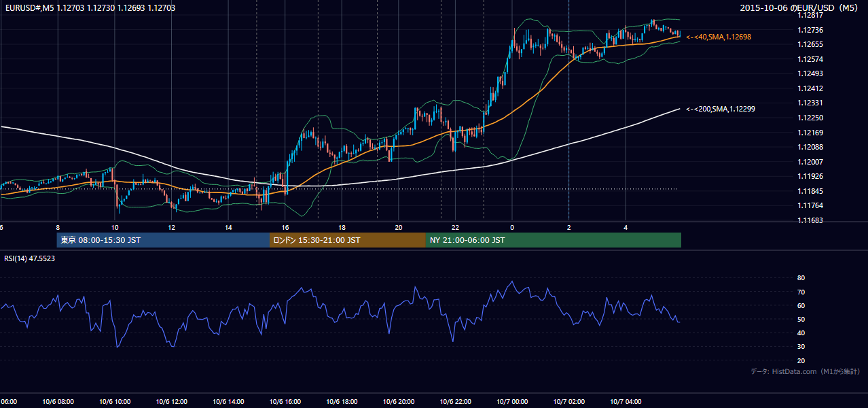Click the 10/7 00:00 time label
Screen dimensions: 868x408
pyautogui.click(x=512, y=402)
